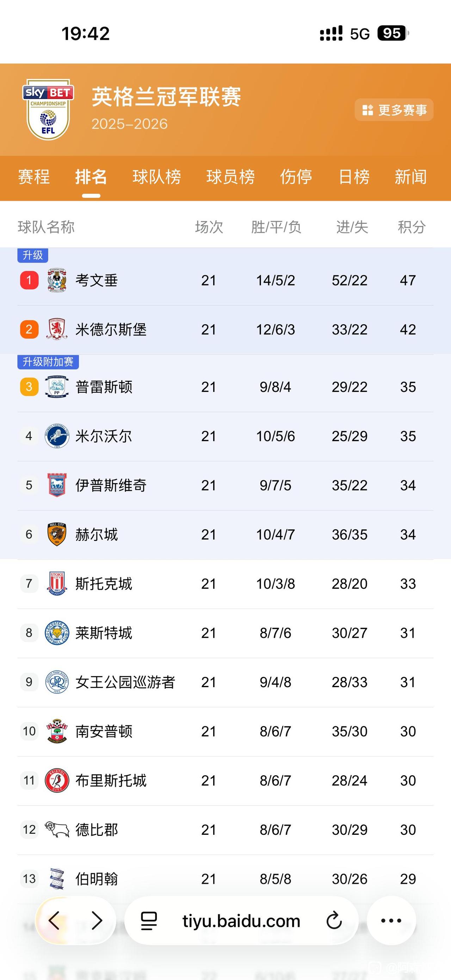Tap the browser forward arrow
451x980 pixels.
coord(97,921)
